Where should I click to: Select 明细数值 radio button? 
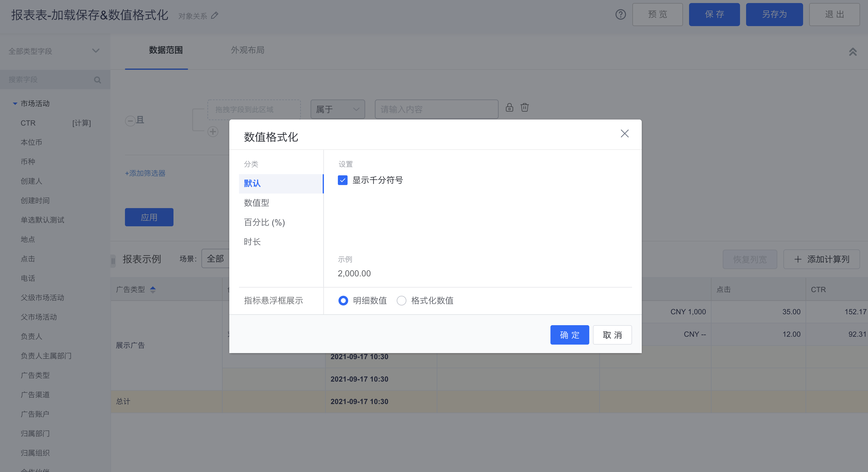(x=343, y=301)
